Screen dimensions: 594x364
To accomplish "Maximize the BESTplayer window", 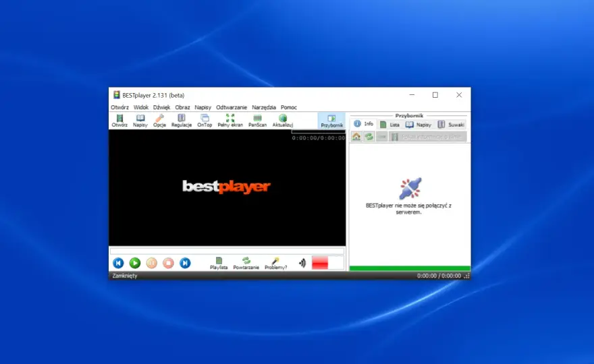I will coord(435,95).
